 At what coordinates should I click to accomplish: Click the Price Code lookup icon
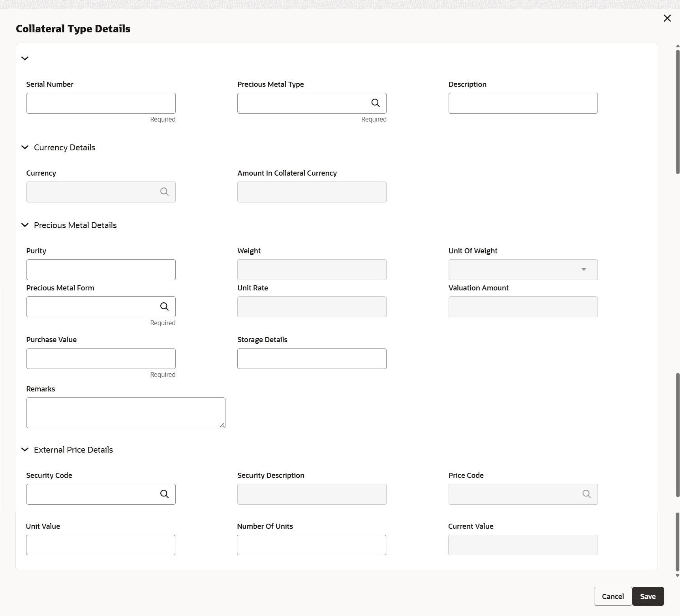coord(586,494)
